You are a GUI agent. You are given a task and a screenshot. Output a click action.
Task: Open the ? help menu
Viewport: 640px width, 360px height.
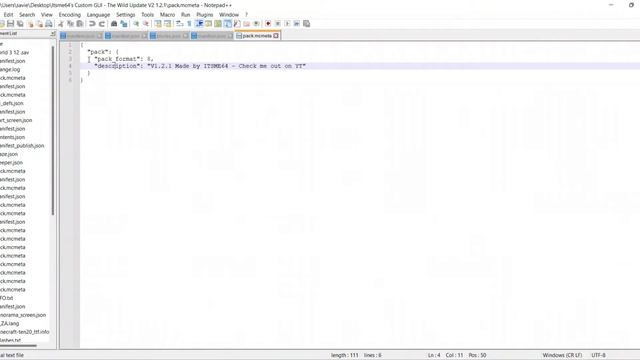click(246, 15)
